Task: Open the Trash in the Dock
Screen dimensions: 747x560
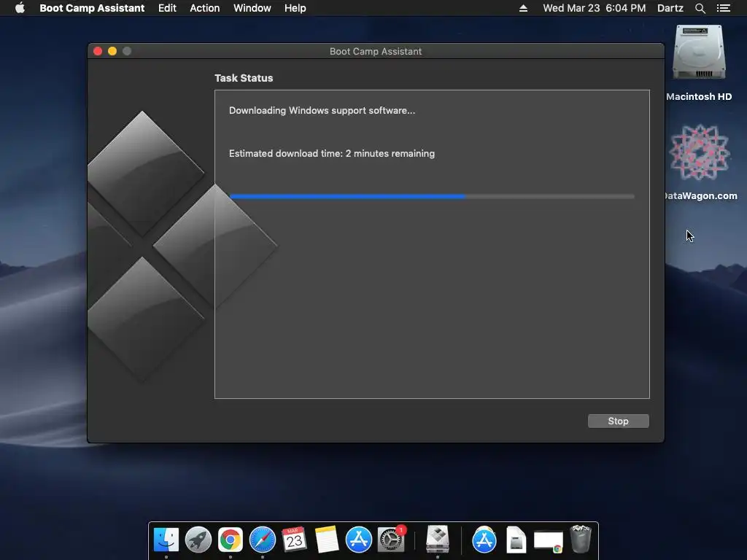Action: pos(581,539)
